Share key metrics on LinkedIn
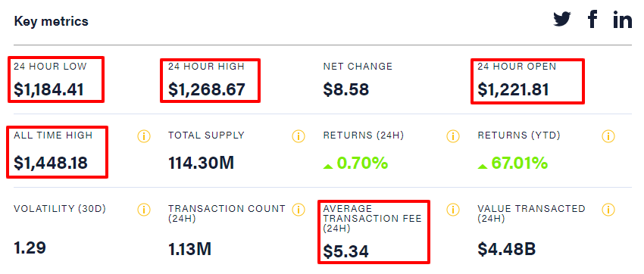Viewport: 644px width, 274px height. 623,19
